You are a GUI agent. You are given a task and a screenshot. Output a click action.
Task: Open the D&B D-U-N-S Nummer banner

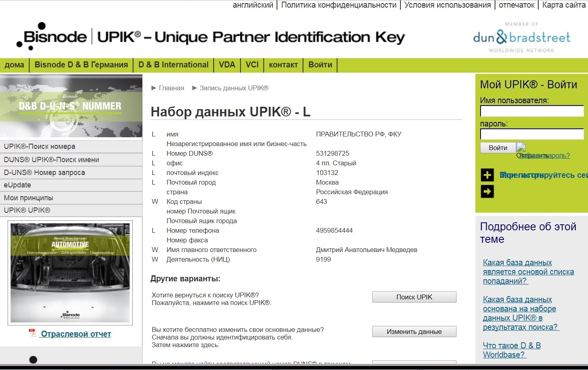coord(71,106)
